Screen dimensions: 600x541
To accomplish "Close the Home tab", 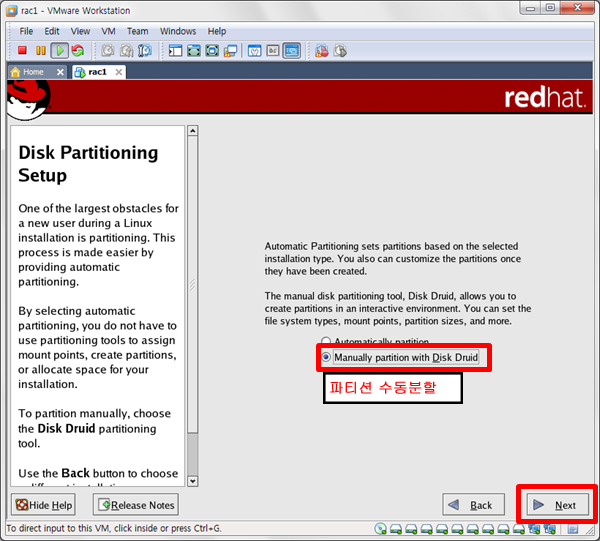I will coord(60,72).
